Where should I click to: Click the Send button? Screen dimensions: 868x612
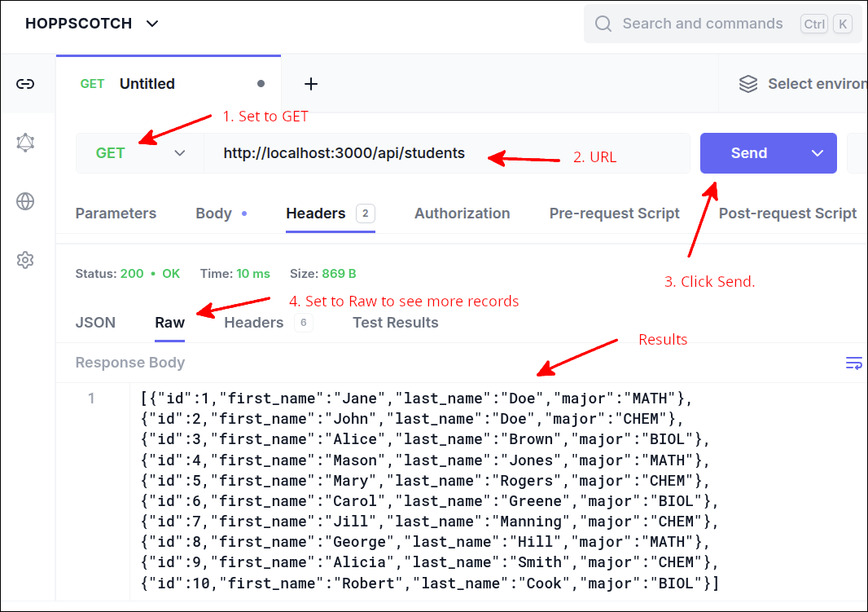748,153
